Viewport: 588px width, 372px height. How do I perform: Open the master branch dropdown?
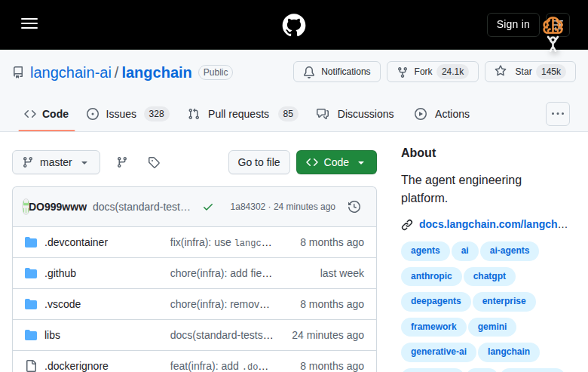pos(57,162)
